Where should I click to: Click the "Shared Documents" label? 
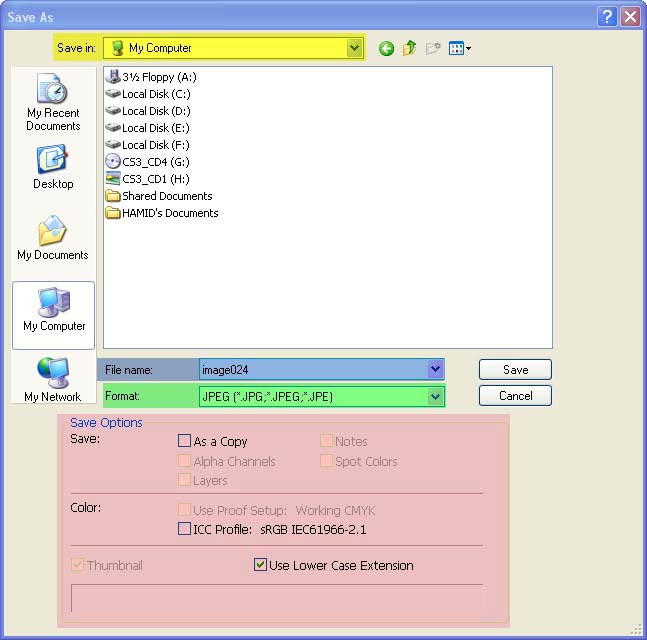167,196
